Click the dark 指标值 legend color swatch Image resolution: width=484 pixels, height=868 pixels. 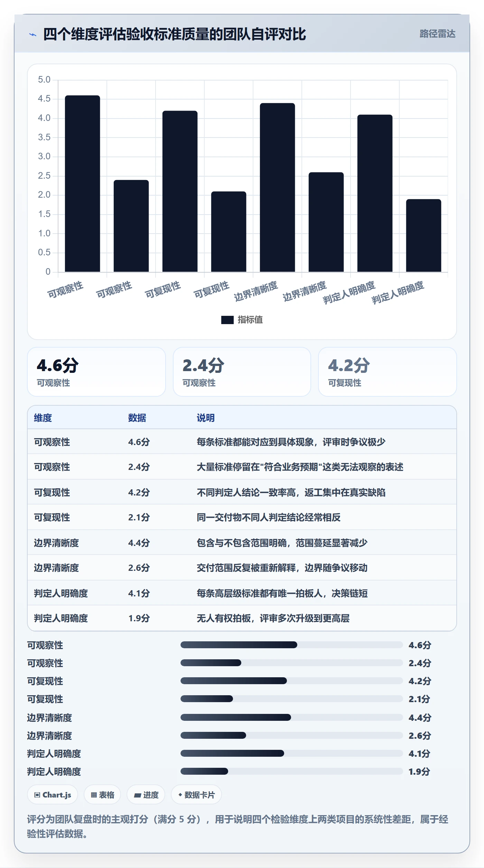pyautogui.click(x=227, y=320)
